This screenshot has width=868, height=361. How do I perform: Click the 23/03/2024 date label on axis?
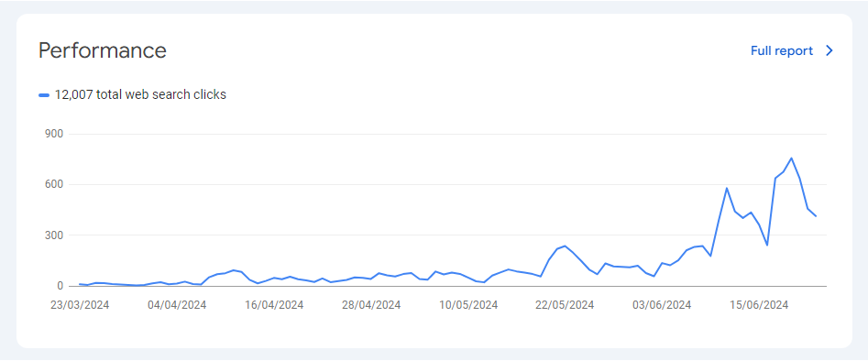click(x=80, y=305)
